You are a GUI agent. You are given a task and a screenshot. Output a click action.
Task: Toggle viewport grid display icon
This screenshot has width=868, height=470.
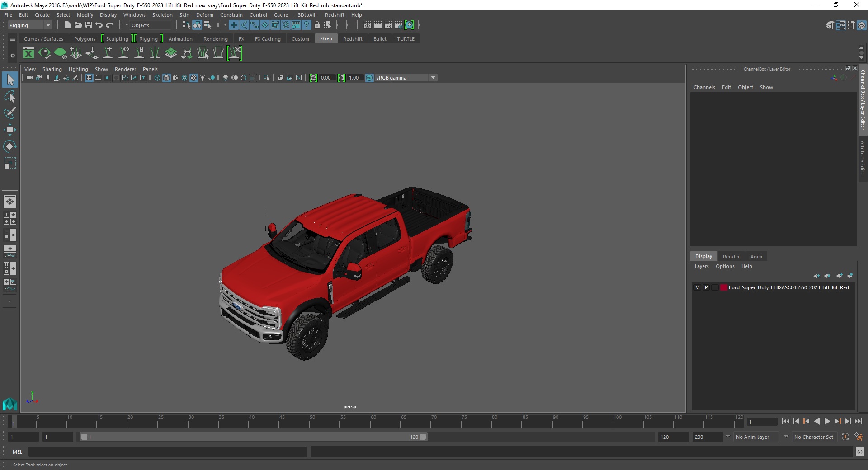(89, 78)
